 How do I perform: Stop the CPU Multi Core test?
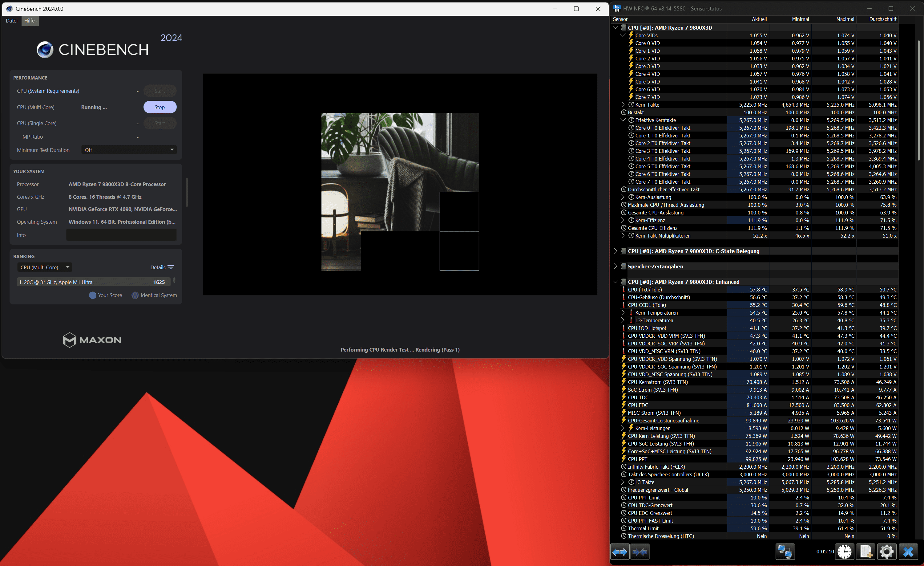[x=160, y=107]
